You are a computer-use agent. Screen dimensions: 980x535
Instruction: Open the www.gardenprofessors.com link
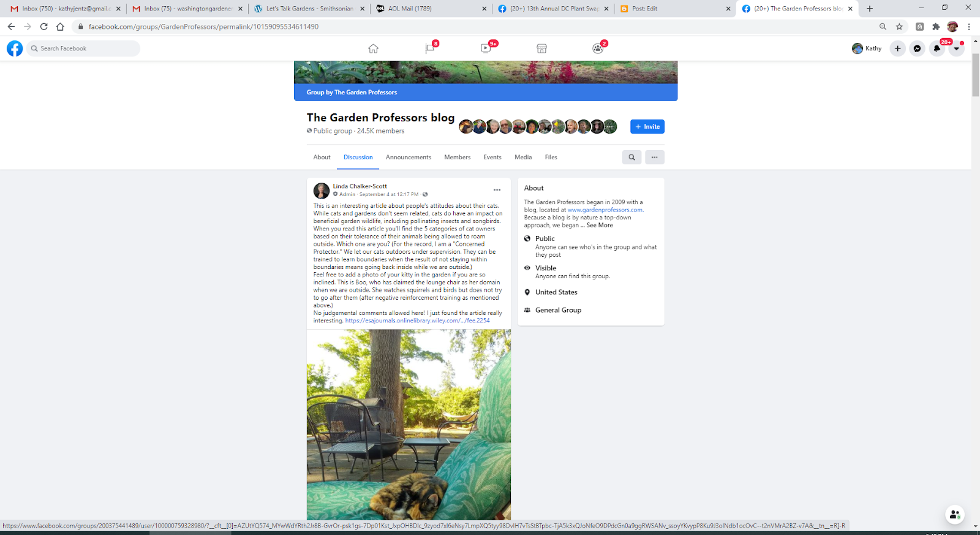tap(605, 210)
